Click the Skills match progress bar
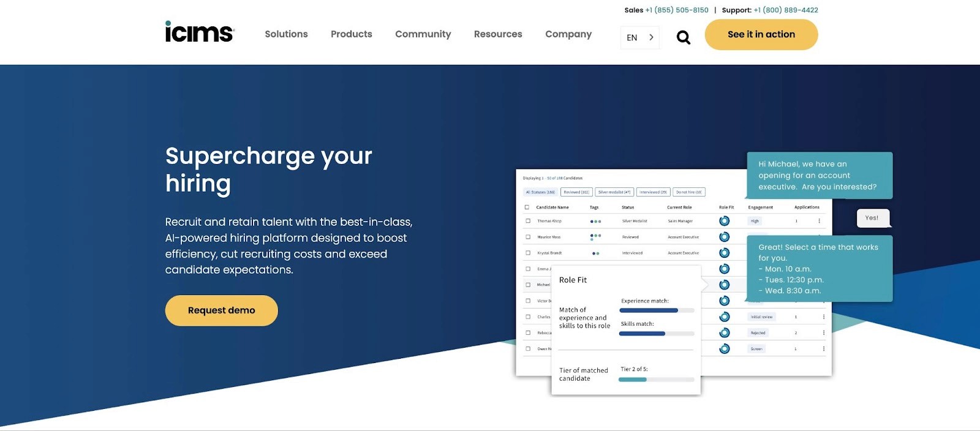Screen dimensions: 980x431 click(x=657, y=334)
